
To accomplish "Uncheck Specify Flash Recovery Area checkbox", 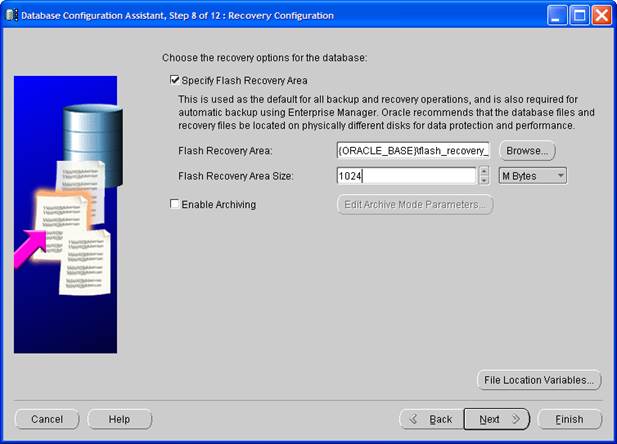I will coord(175,80).
